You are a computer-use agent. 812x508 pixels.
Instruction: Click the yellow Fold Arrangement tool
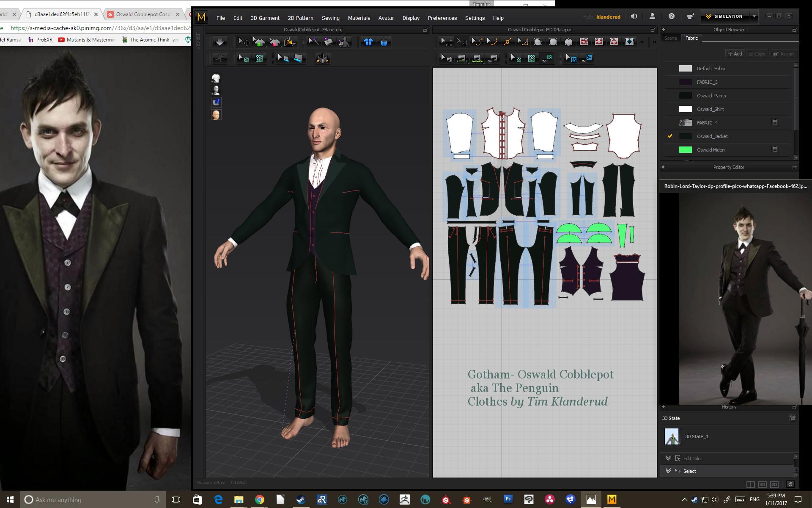290,42
